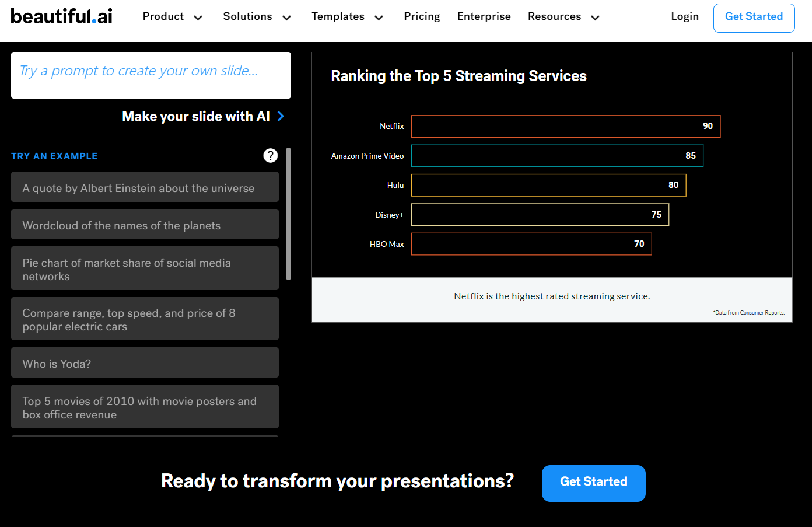This screenshot has height=527, width=812.
Task: Select the social media pie chart example
Action: (x=145, y=268)
